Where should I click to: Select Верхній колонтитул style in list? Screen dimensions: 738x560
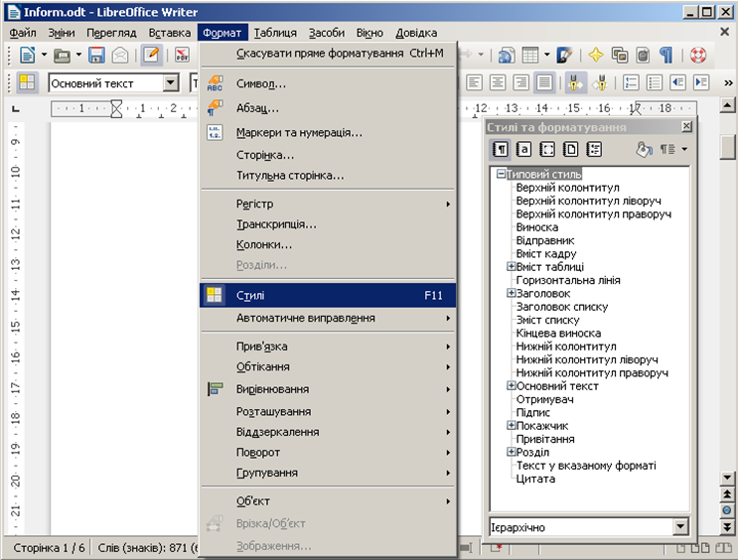[x=567, y=188]
